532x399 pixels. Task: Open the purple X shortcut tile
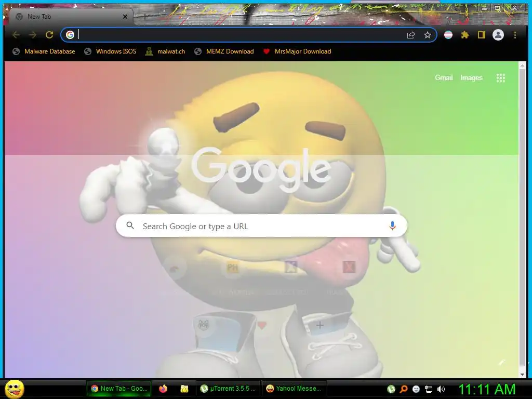(x=291, y=268)
